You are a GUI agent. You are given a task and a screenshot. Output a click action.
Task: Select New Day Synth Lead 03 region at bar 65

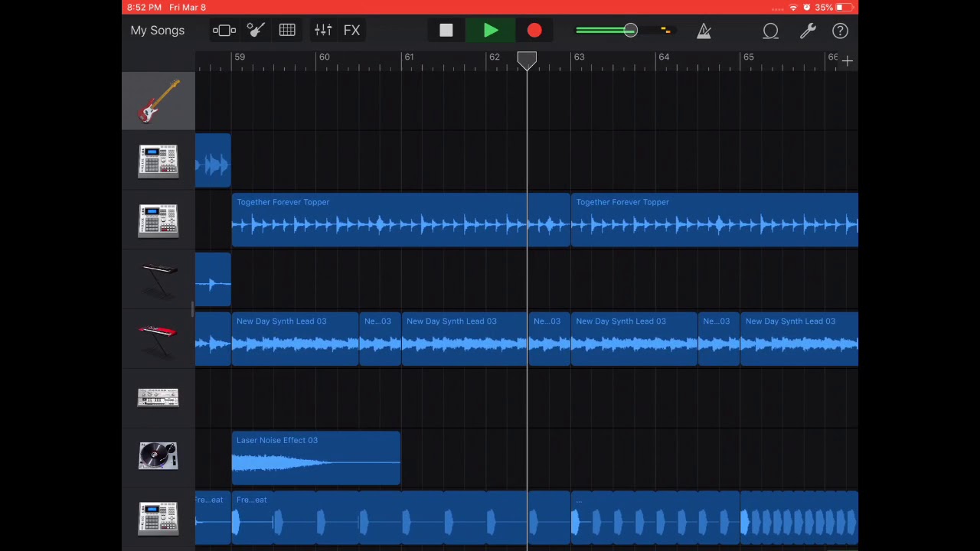(x=799, y=340)
